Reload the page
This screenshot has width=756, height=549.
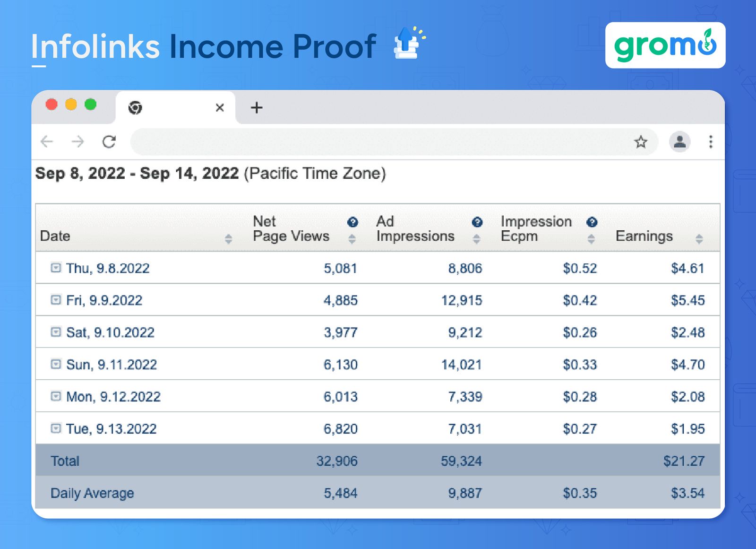[x=109, y=142]
